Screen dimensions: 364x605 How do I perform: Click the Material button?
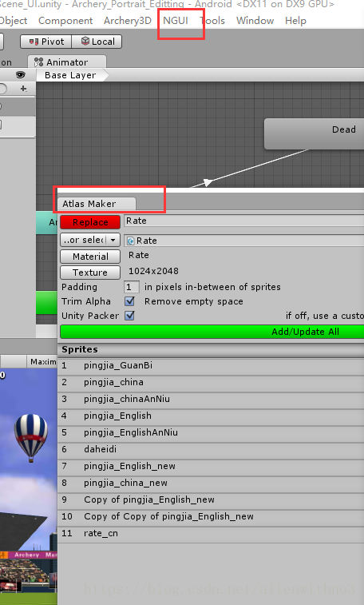coord(90,257)
